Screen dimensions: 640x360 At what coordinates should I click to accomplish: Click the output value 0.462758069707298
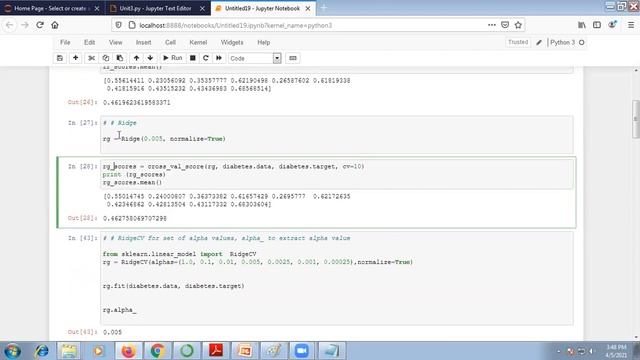click(x=135, y=218)
